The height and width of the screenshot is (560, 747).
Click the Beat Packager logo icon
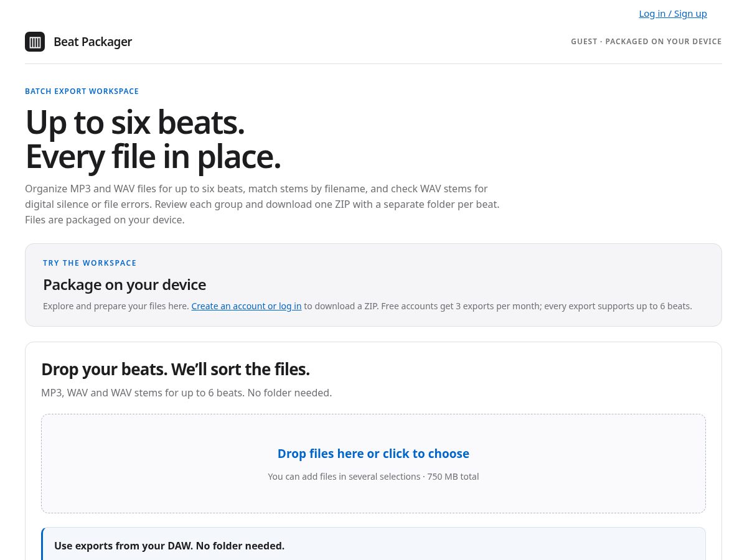pyautogui.click(x=35, y=42)
